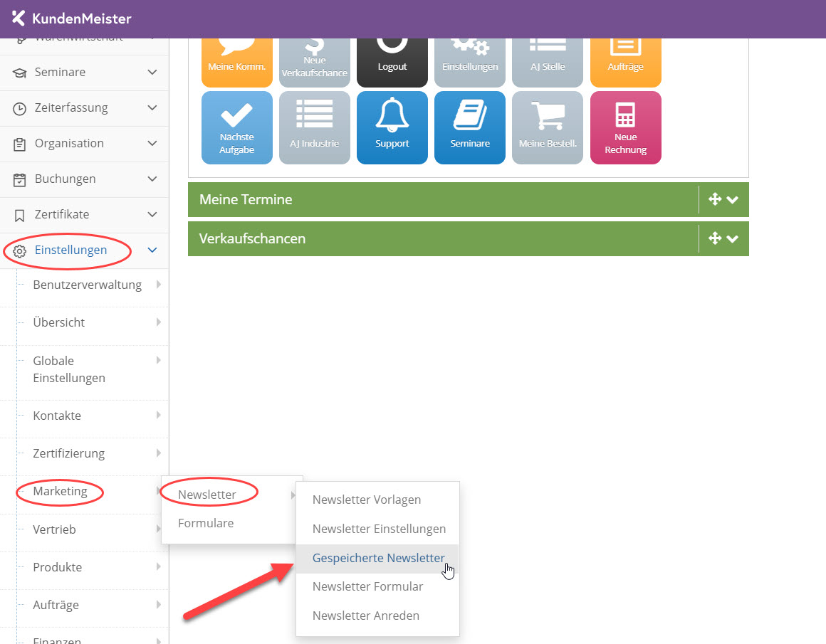Expand the Zertifikate sidebar chevron
This screenshot has height=644, width=826.
tap(152, 214)
